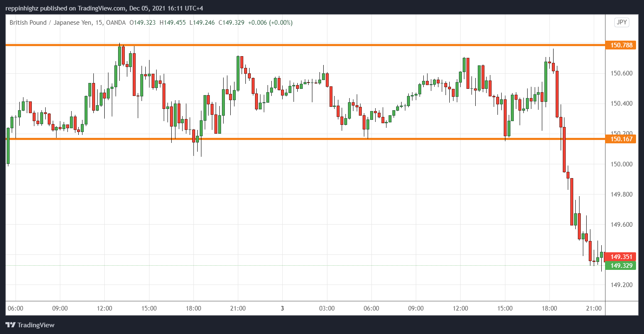
Task: Click the first 15:00 time axis label
Action: click(149, 308)
